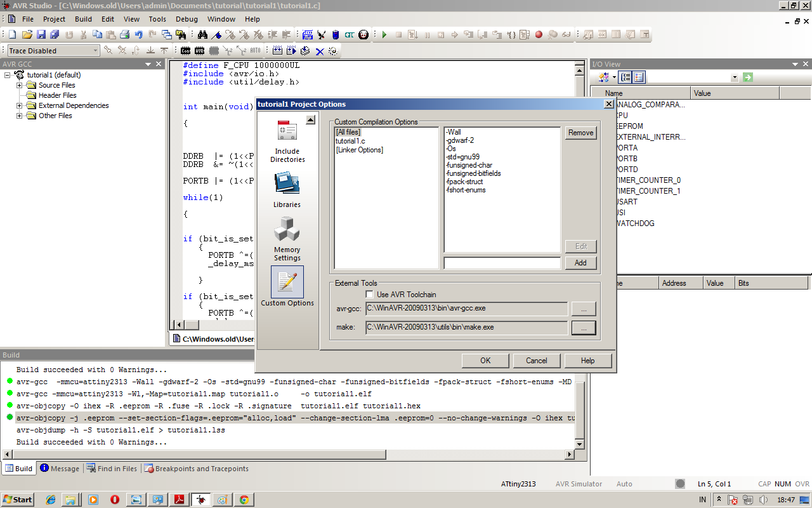The width and height of the screenshot is (812, 508).
Task: Click the green Start Debugging play icon
Action: (384, 34)
